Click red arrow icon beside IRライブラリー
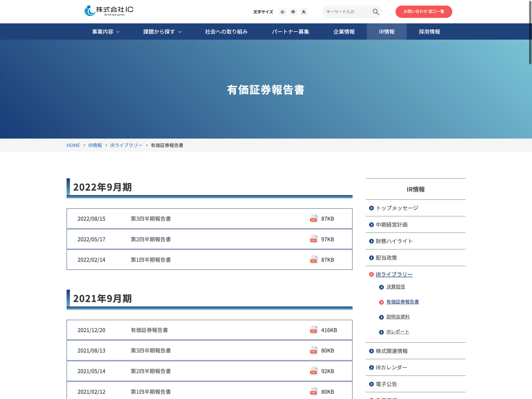532x399 pixels. point(371,275)
